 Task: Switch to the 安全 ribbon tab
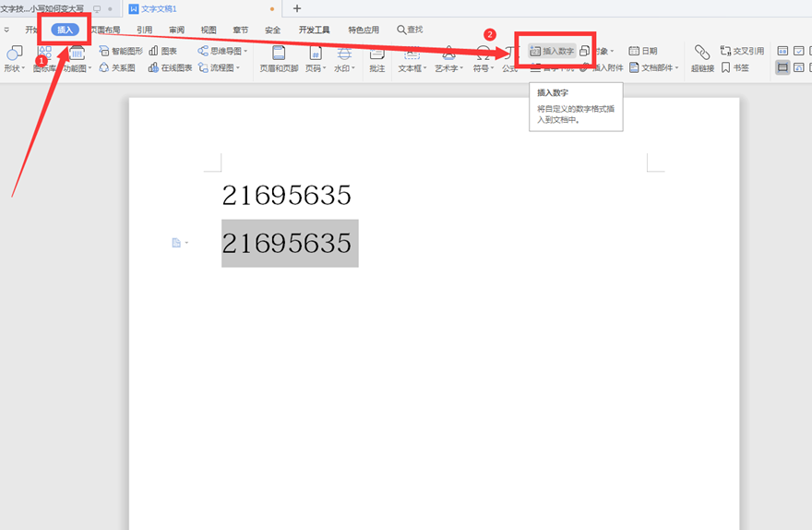[x=273, y=30]
